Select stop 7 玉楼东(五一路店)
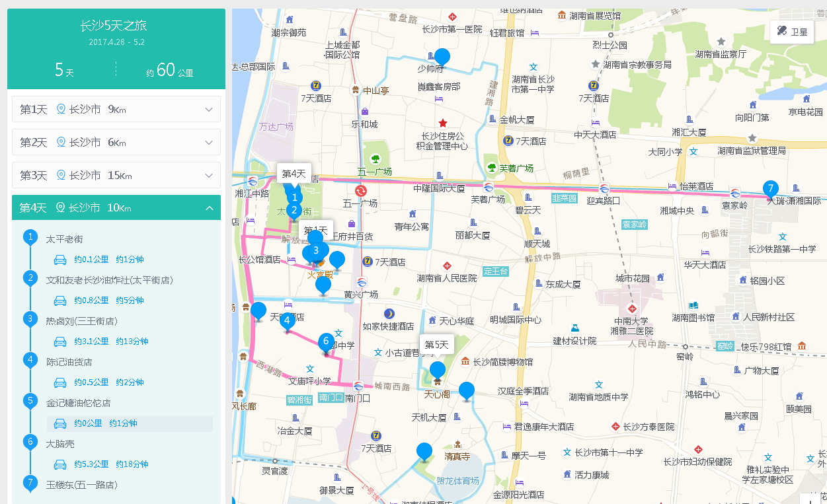This screenshot has height=504, width=827. (81, 485)
